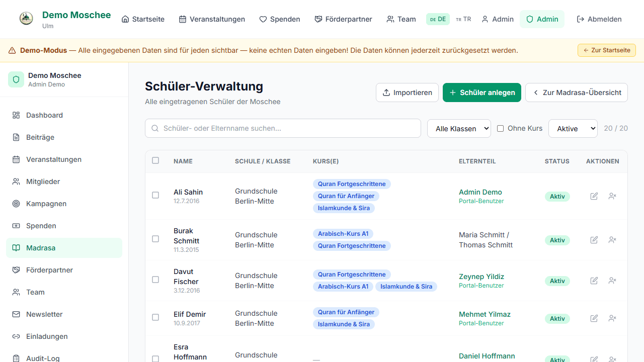Click the Kampagnen target icon
The image size is (644, 362).
point(16,204)
